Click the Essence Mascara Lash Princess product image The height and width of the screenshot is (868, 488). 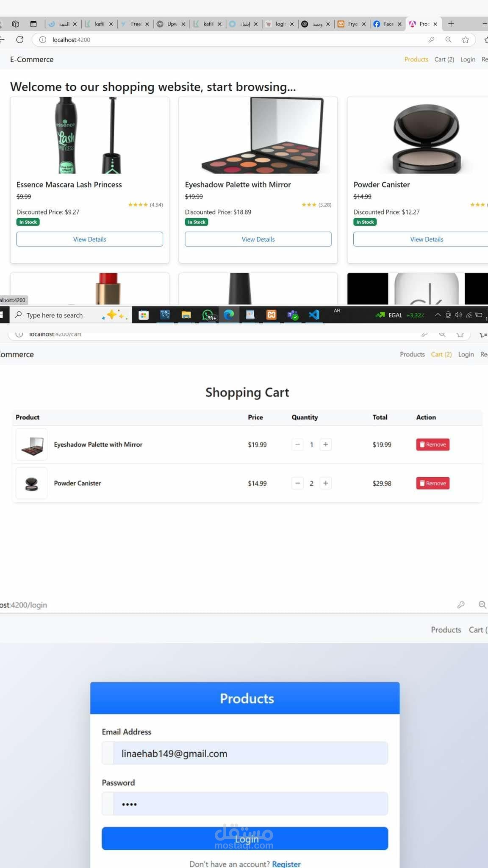coord(89,135)
